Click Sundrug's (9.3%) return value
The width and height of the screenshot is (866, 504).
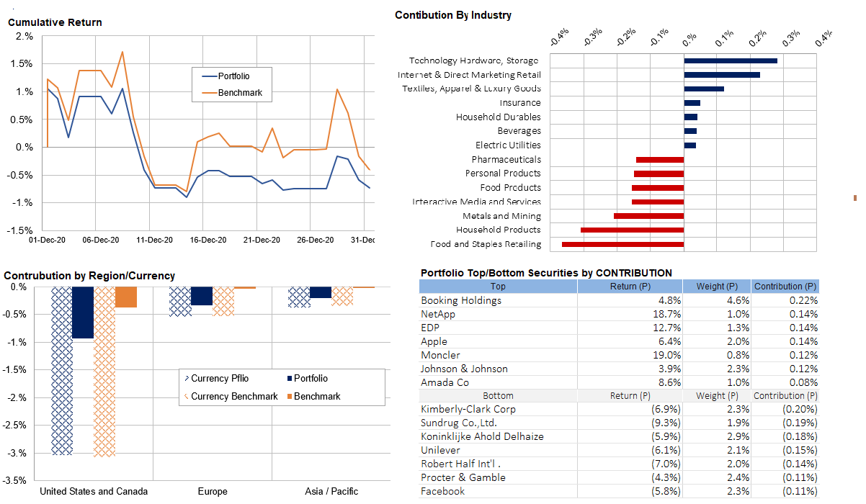tap(666, 423)
